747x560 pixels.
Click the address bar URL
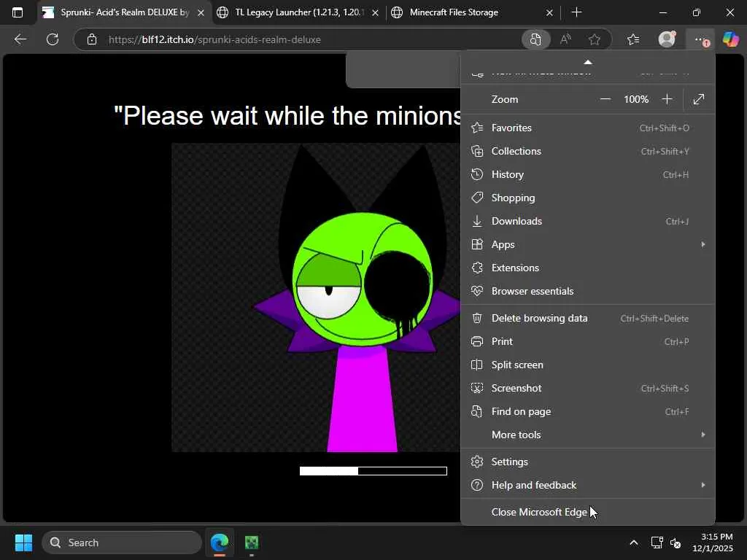214,39
